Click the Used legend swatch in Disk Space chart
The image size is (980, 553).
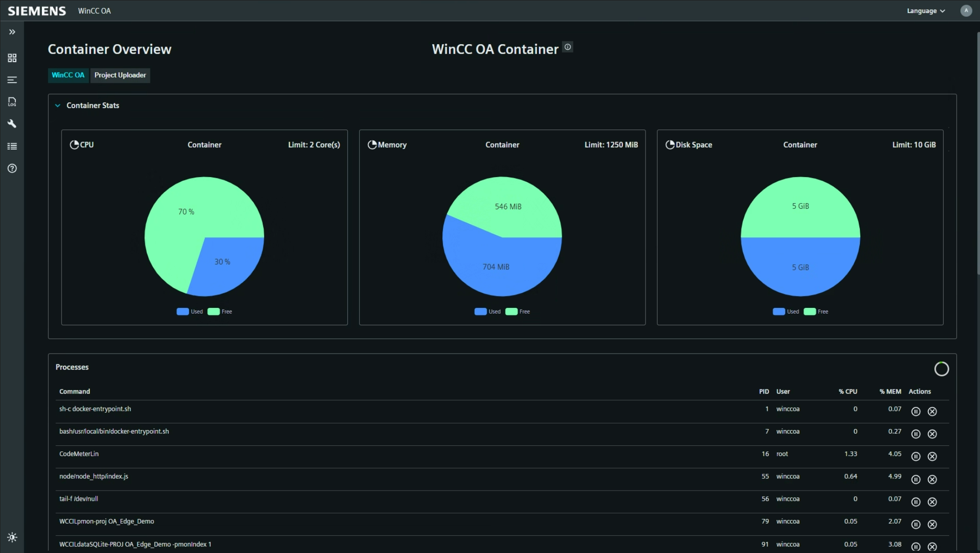(x=779, y=312)
